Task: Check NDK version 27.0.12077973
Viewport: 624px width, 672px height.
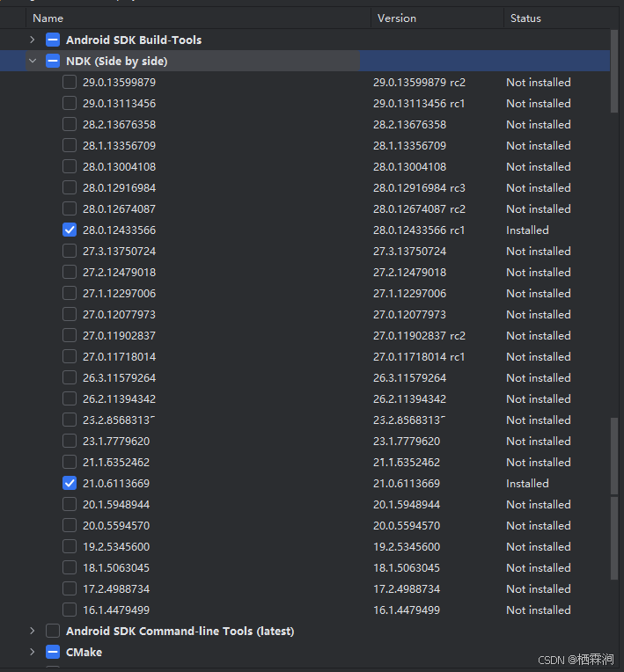Action: [70, 314]
